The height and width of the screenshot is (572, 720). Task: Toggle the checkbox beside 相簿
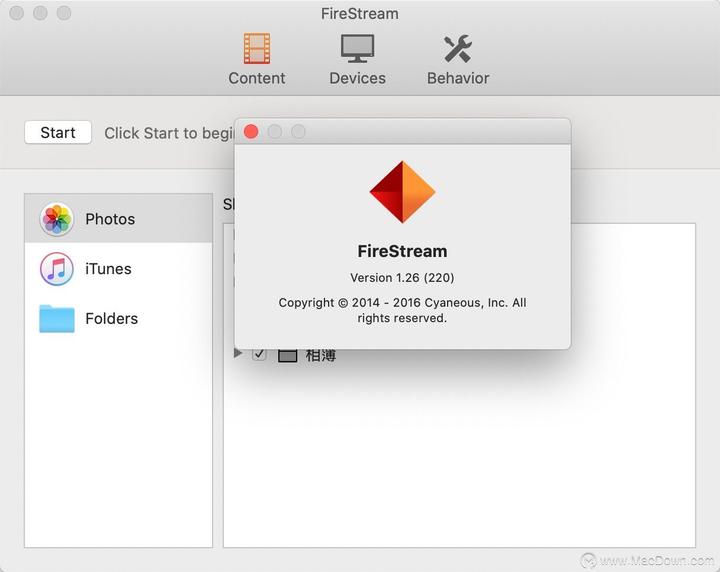(259, 354)
